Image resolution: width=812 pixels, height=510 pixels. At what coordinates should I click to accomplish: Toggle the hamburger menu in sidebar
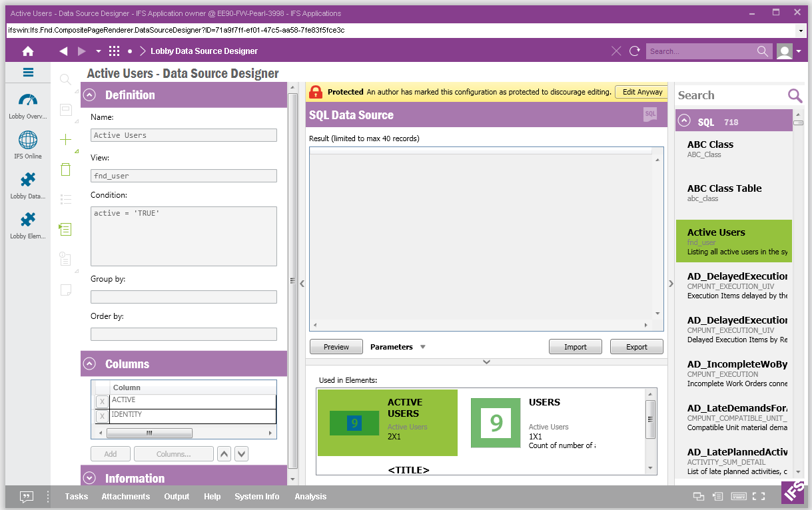pos(28,73)
